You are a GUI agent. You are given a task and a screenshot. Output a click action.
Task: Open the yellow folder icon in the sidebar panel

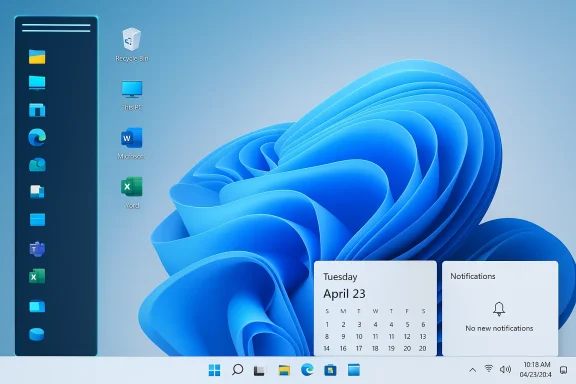[37, 57]
